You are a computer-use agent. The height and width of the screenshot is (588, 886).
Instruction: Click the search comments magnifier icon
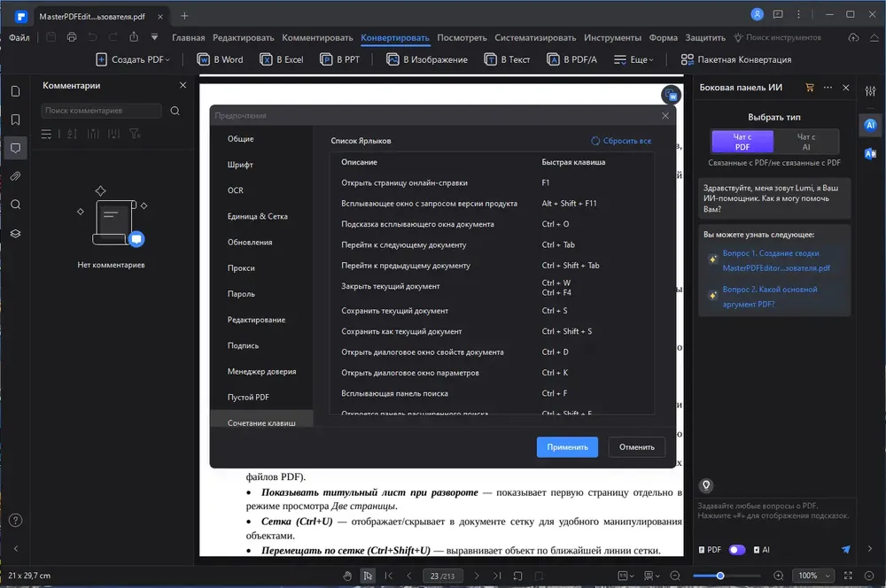pos(175,111)
